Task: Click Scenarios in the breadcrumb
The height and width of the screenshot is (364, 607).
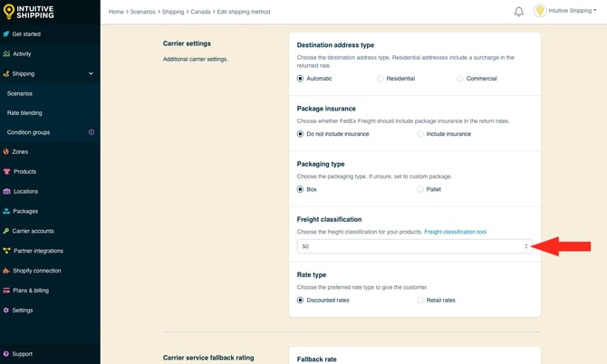Action: click(143, 12)
